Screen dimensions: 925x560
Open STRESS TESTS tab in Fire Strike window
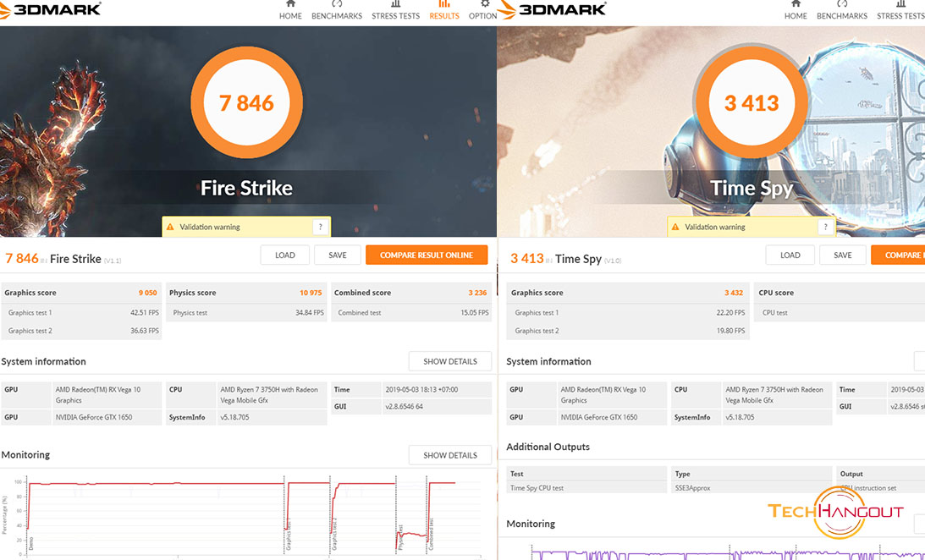396,11
